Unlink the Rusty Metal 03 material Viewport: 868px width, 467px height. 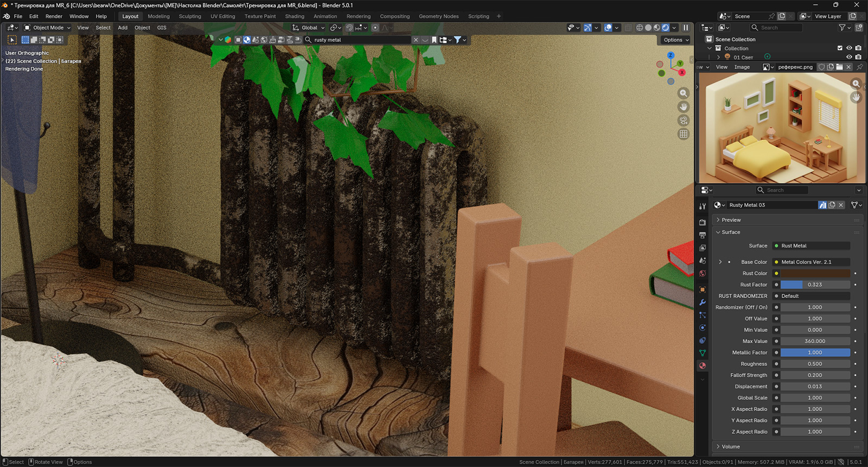coord(841,205)
